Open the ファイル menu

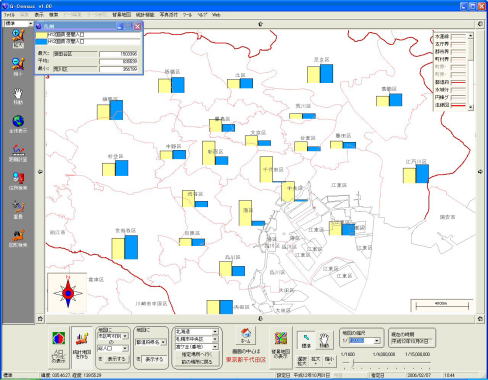[x=9, y=15]
